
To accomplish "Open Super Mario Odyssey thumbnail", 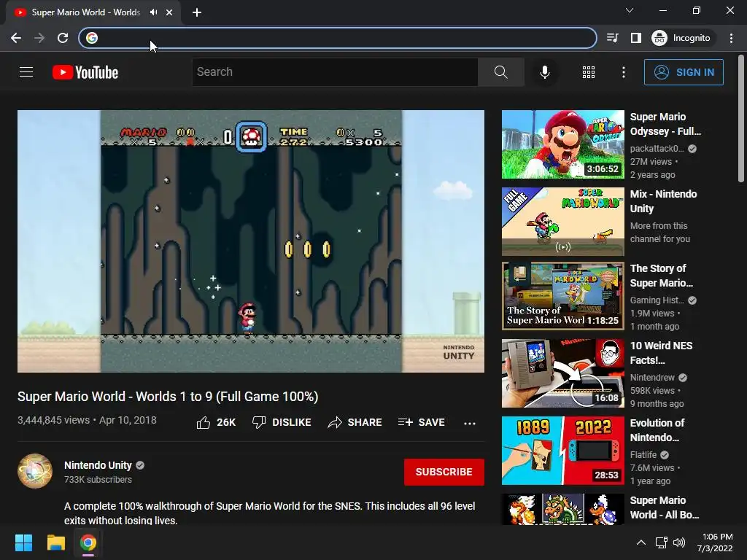I will coord(562,144).
